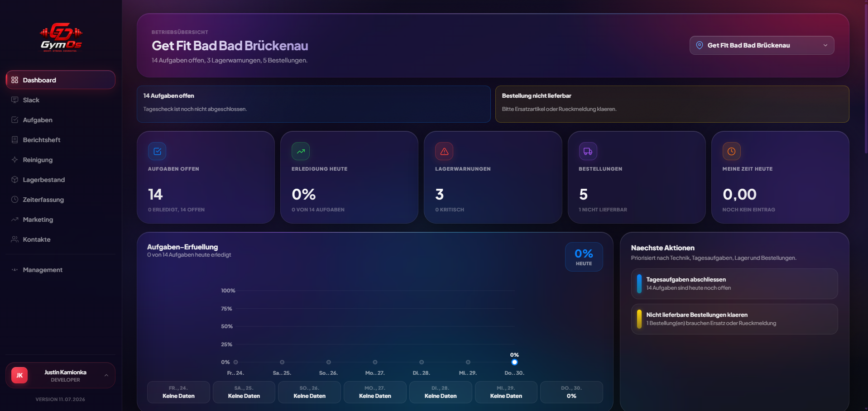The image size is (868, 411).
Task: Select the FR., 24. day tile
Action: [178, 392]
